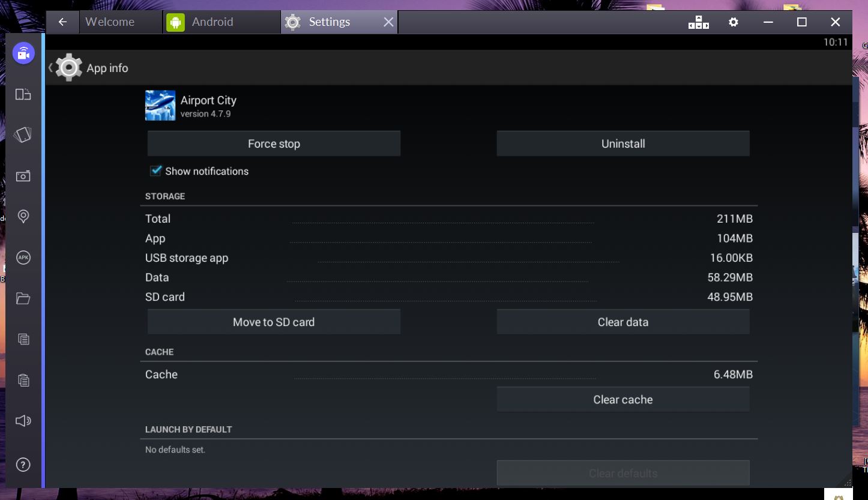Click the paste sidebar icon
The height and width of the screenshot is (500, 868).
23,380
